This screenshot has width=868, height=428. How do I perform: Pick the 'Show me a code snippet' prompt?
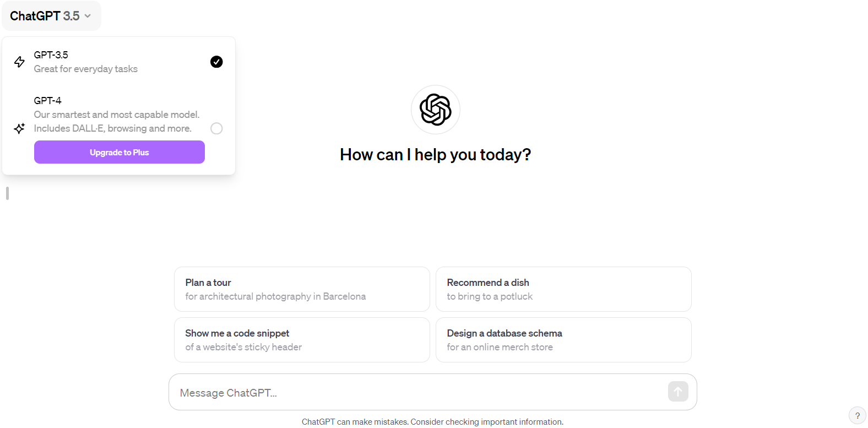click(301, 340)
